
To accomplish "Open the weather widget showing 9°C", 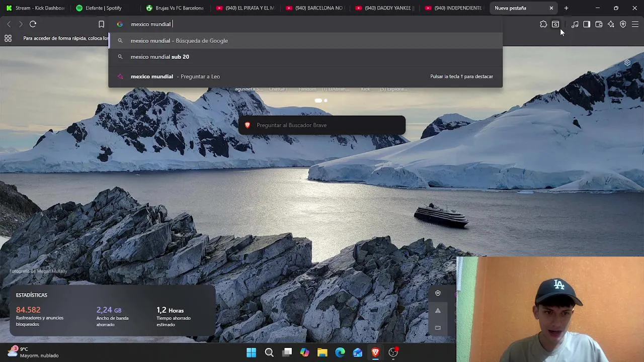I will coord(33,352).
